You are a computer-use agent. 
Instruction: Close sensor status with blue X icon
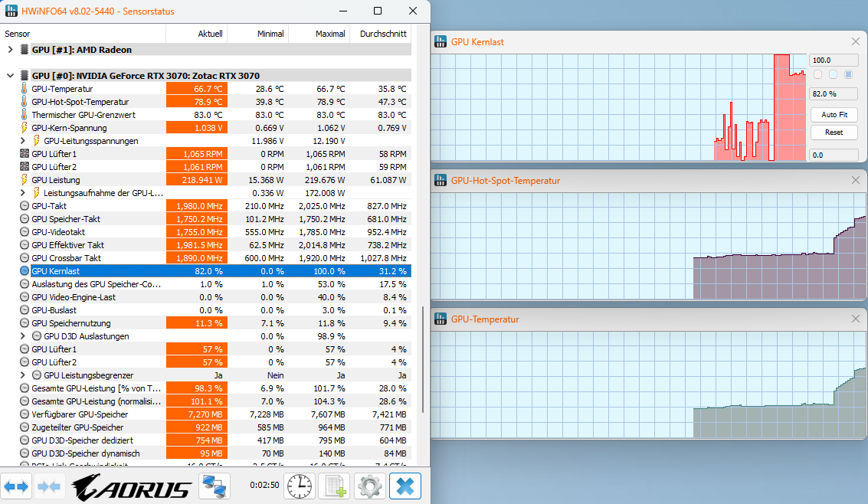(405, 487)
